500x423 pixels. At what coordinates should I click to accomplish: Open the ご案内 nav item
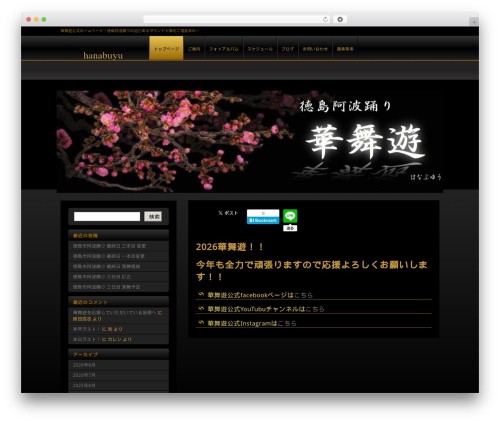[x=194, y=49]
